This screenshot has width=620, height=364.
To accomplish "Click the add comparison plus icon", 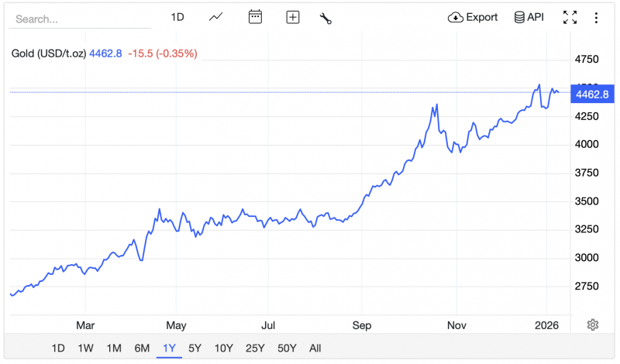I will pos(292,17).
